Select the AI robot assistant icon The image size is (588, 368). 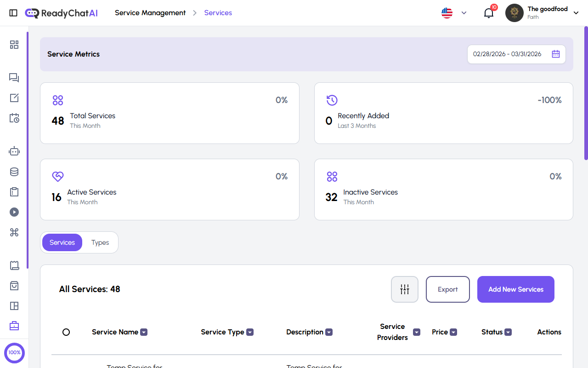(14, 151)
